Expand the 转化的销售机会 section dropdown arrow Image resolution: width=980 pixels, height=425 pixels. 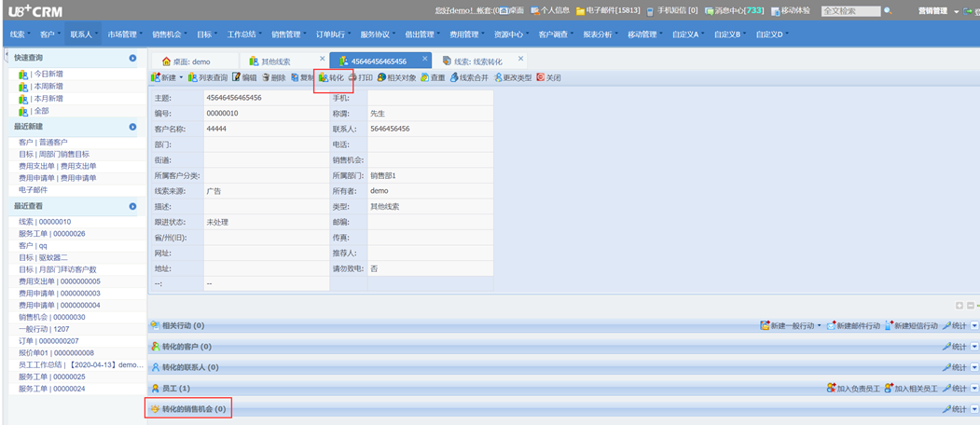point(974,409)
